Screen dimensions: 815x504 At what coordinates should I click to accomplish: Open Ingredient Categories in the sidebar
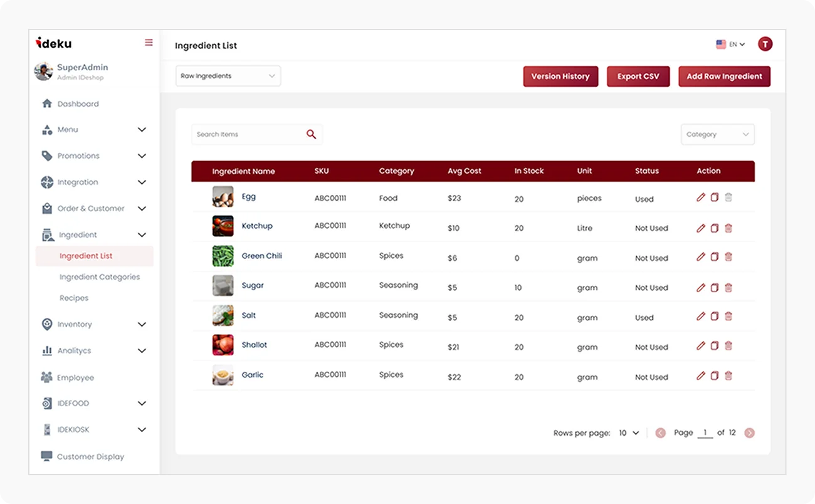pyautogui.click(x=100, y=276)
